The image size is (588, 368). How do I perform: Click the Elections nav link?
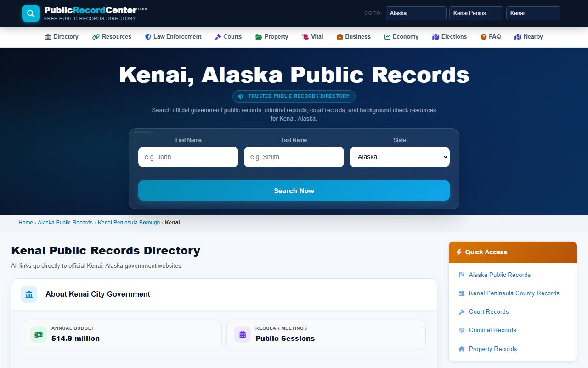(x=450, y=37)
